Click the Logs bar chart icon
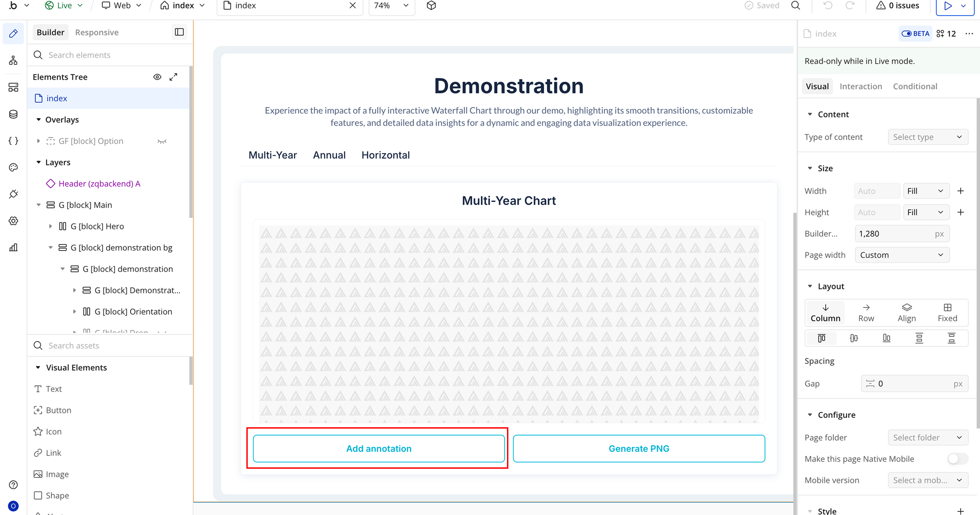The height and width of the screenshot is (515, 980). (x=13, y=248)
